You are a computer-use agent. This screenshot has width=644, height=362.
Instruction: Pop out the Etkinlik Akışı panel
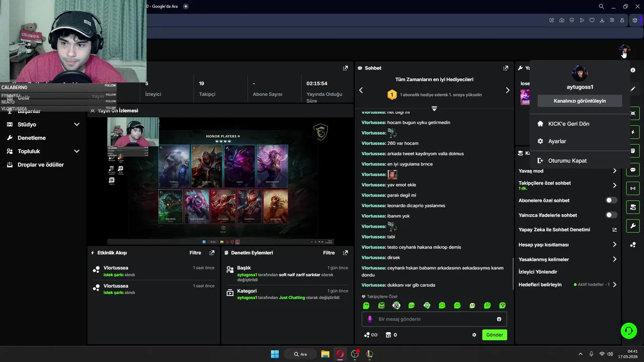click(x=212, y=253)
